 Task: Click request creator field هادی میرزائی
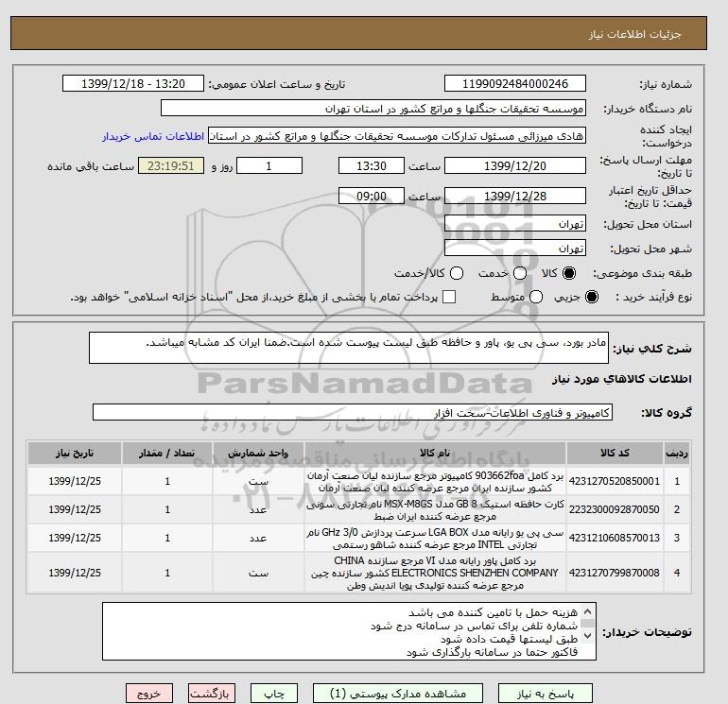pos(397,136)
